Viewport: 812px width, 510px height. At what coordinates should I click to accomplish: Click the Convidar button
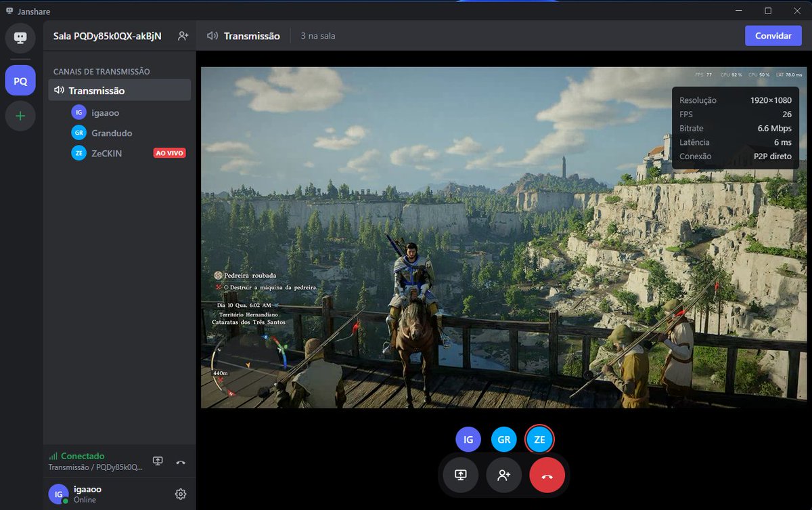pos(773,36)
